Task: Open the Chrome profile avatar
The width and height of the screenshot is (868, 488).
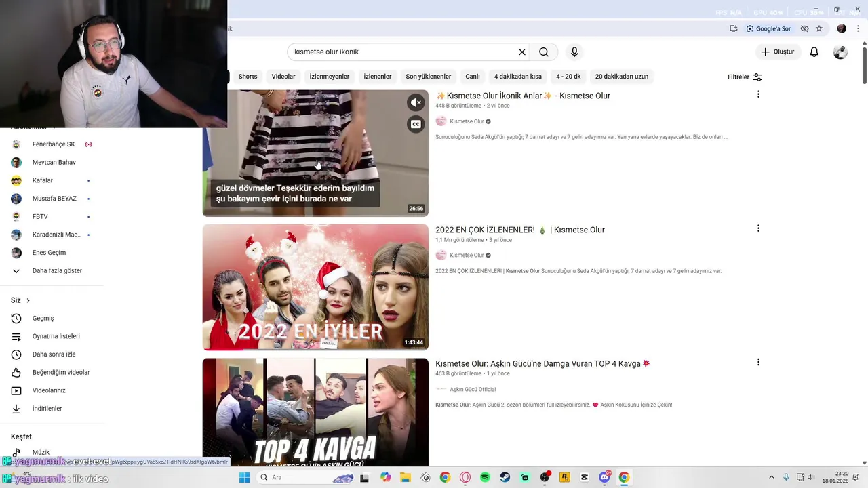Action: [842, 28]
